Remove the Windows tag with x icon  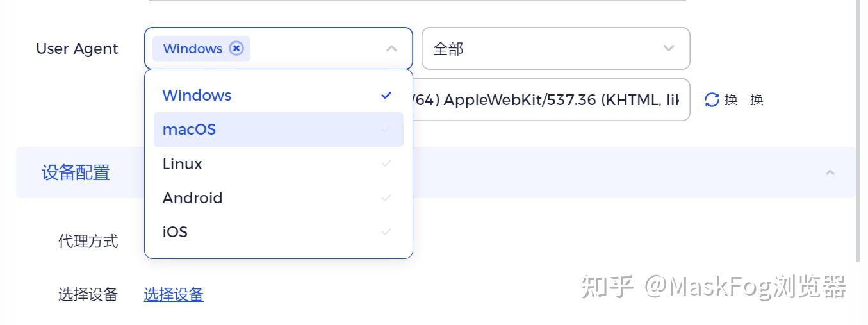[x=236, y=49]
